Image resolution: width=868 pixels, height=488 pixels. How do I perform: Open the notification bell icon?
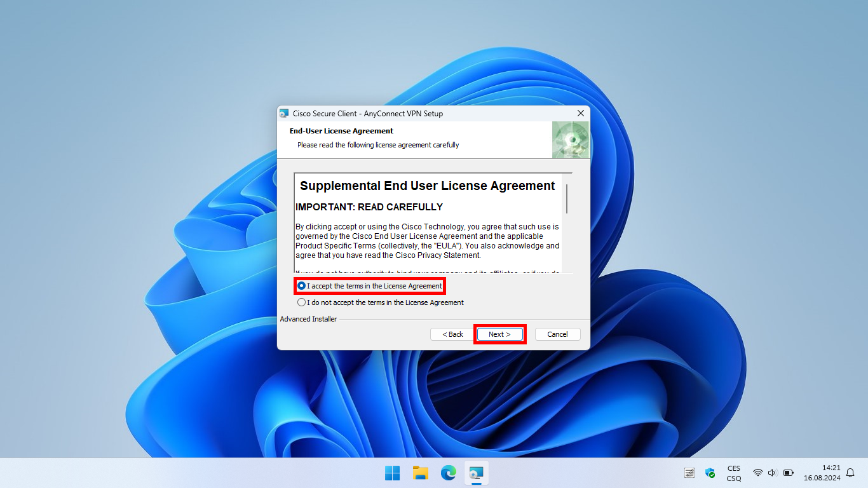tap(850, 473)
